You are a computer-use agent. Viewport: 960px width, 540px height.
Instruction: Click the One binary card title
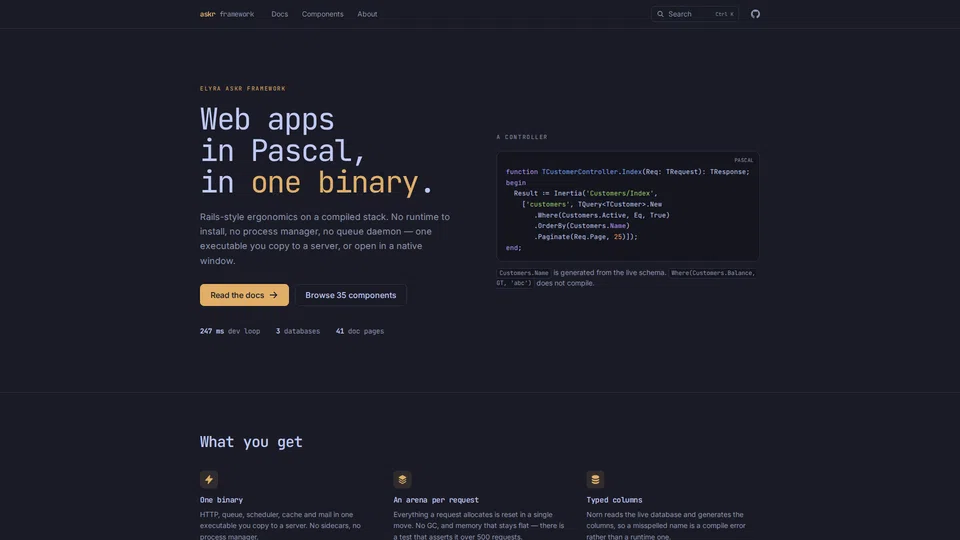221,500
